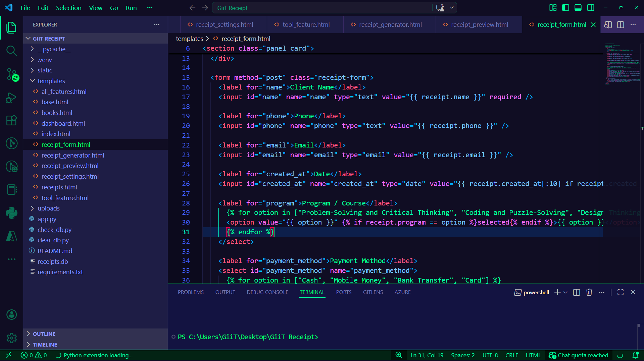Click the code minimap preview
Screen dimensions: 644x361
(x=623, y=64)
